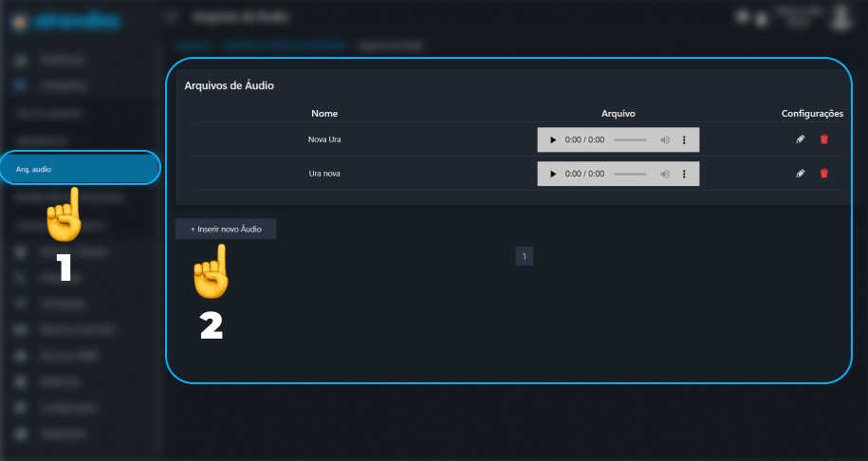Mute the Nova Ura audio player

665,140
